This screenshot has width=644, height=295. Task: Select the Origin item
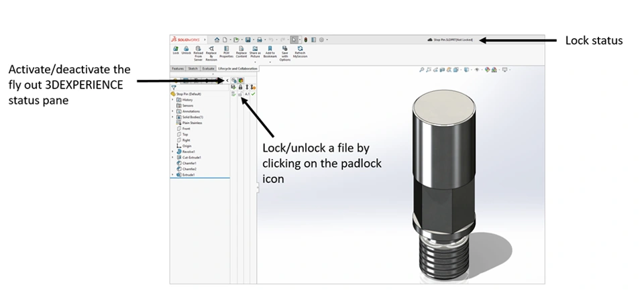point(184,145)
